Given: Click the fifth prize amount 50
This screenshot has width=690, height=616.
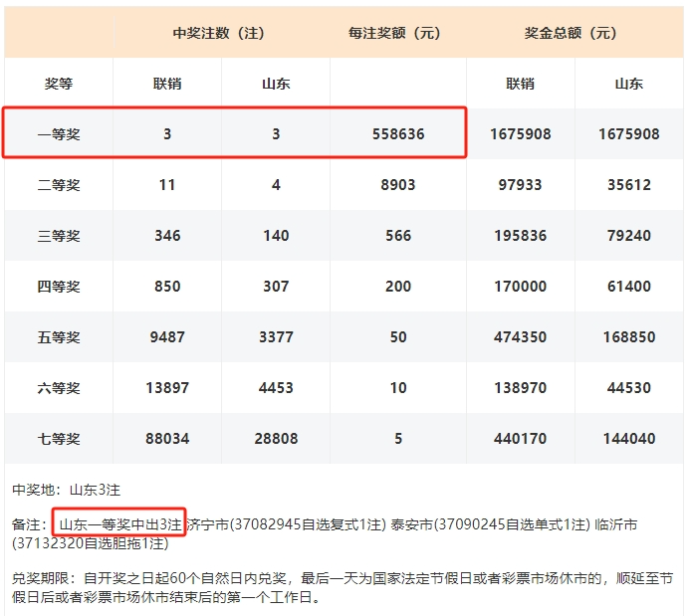Looking at the screenshot, I should click(x=398, y=337).
